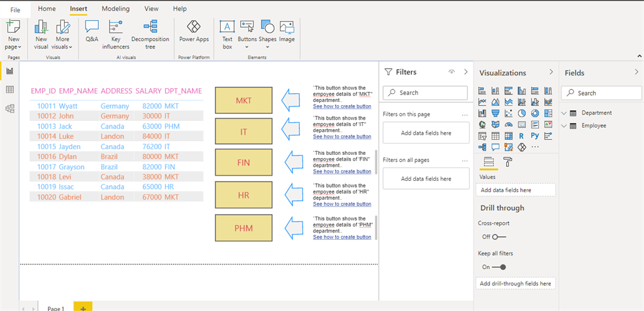The image size is (644, 311).
Task: Click the MKT department button
Action: 243,100
